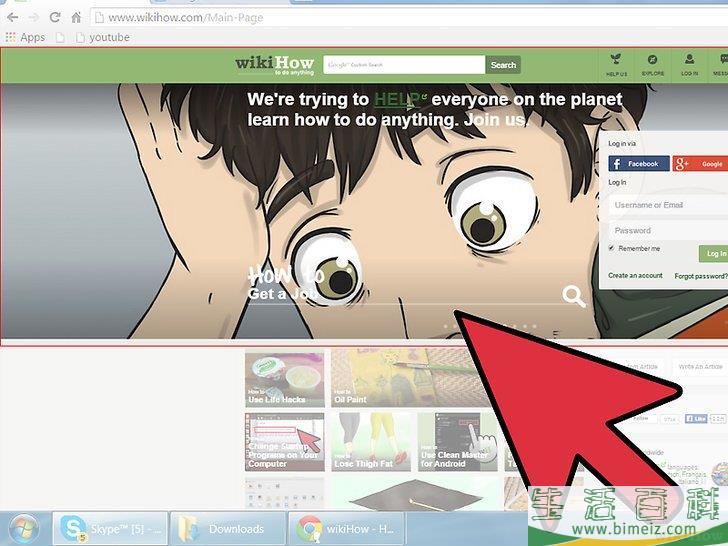Click the magnifier icon in the banner
The height and width of the screenshot is (546, 728).
click(x=573, y=296)
